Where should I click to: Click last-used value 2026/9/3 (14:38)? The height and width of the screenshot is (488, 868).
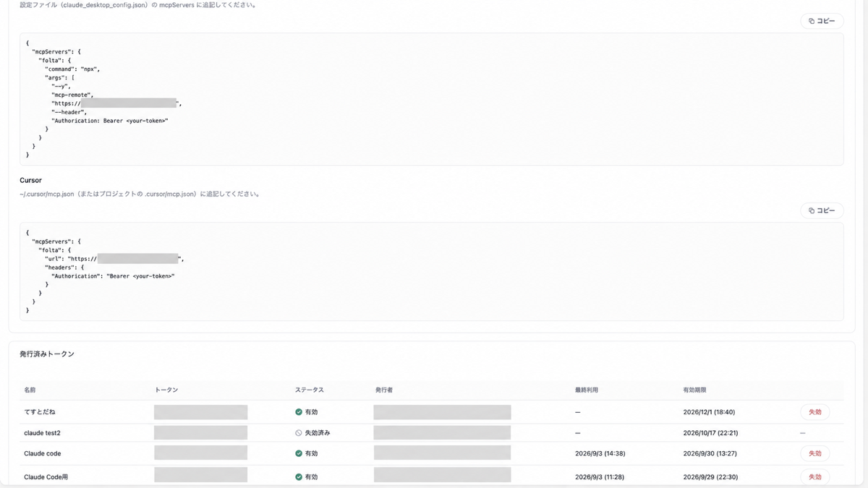tap(600, 453)
